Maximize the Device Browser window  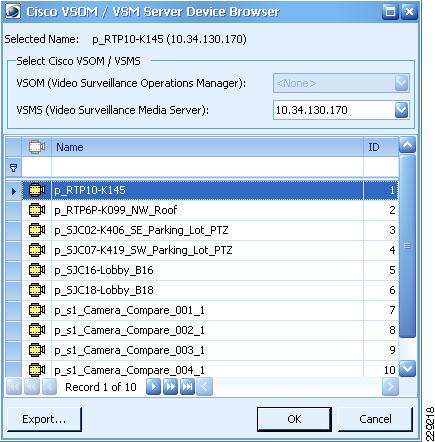coord(390,12)
